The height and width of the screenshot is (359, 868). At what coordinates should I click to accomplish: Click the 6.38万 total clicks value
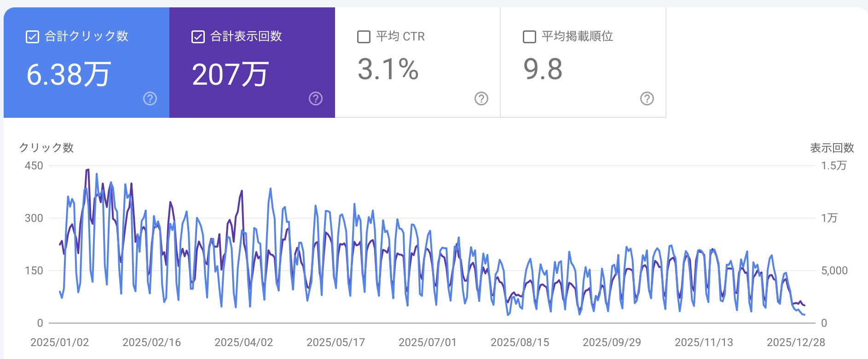[x=68, y=75]
